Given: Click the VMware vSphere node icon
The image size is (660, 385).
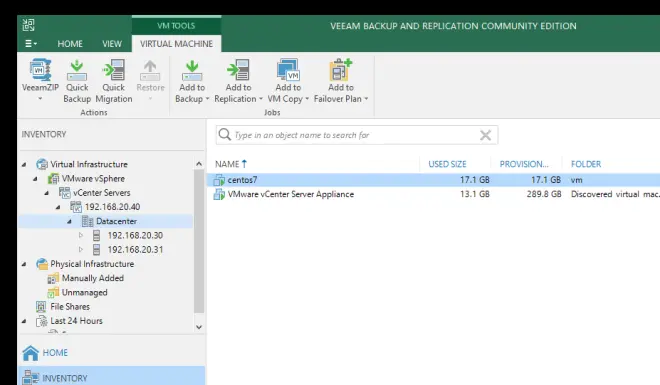Looking at the screenshot, I should (x=53, y=178).
